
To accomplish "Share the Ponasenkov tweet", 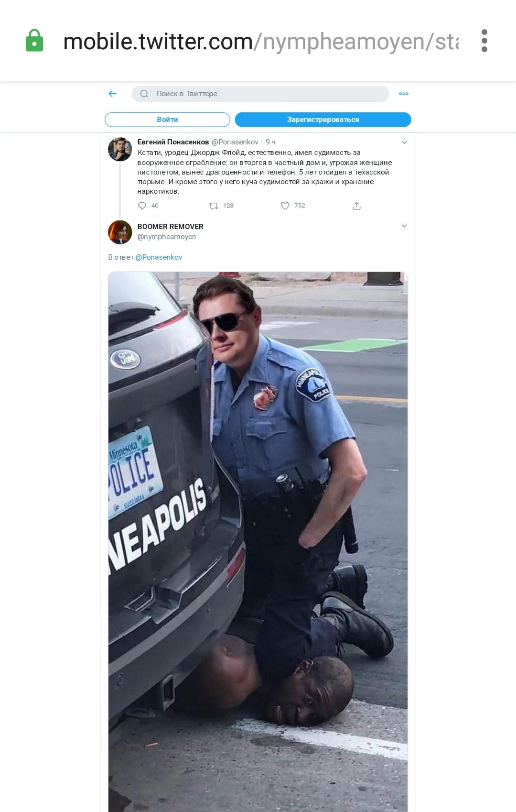I will [356, 206].
